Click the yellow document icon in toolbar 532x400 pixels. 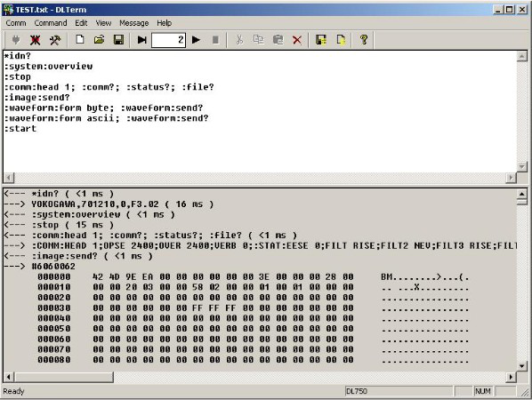(x=341, y=40)
